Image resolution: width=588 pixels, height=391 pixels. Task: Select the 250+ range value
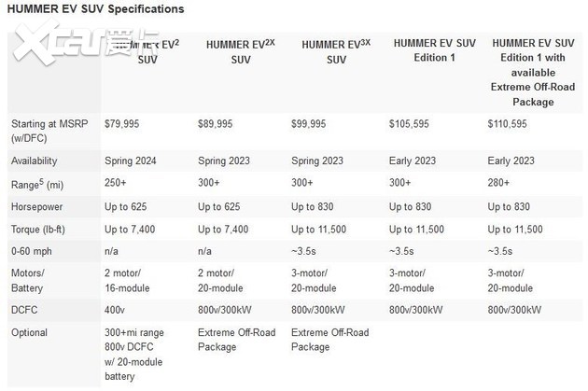click(x=117, y=183)
